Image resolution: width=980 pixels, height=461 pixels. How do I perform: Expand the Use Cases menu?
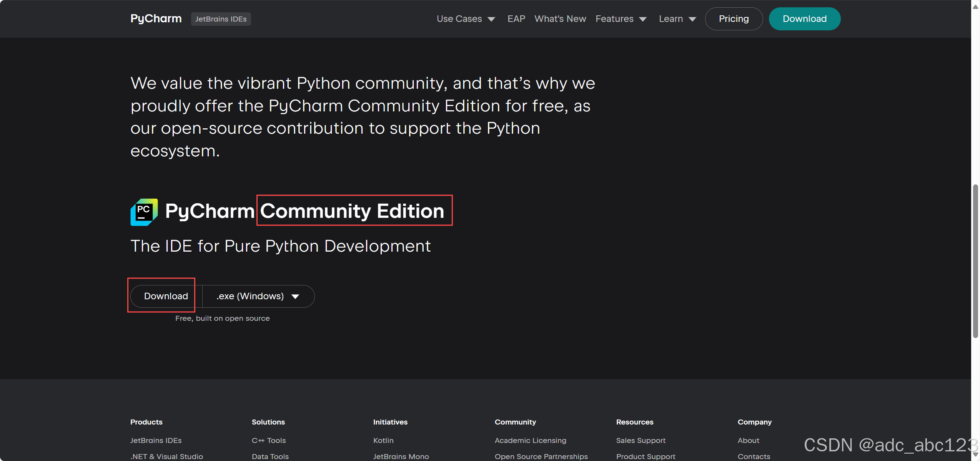coord(466,19)
